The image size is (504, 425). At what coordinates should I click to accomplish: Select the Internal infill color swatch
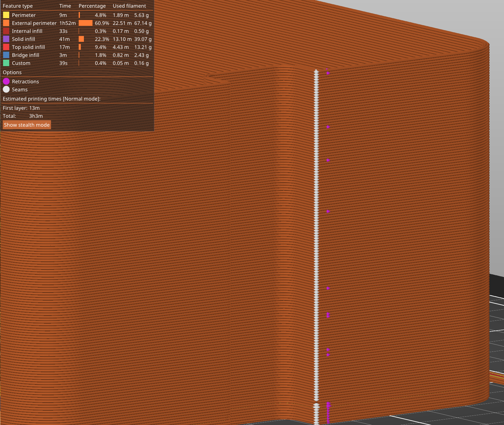pos(6,31)
